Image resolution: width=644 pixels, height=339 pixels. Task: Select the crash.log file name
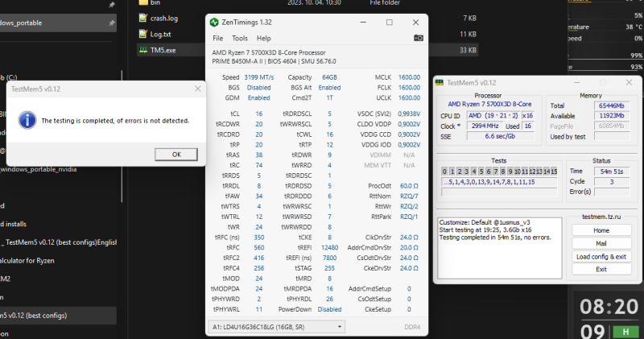pos(164,19)
